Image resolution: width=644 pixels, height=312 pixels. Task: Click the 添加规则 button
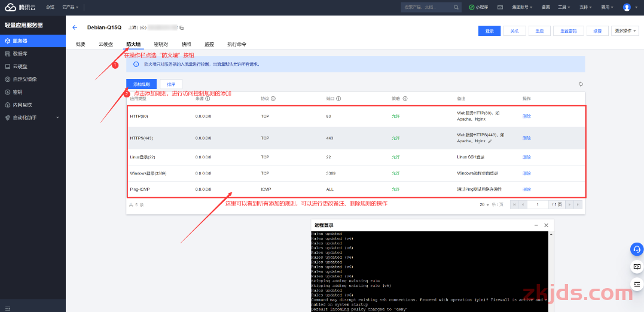click(141, 84)
